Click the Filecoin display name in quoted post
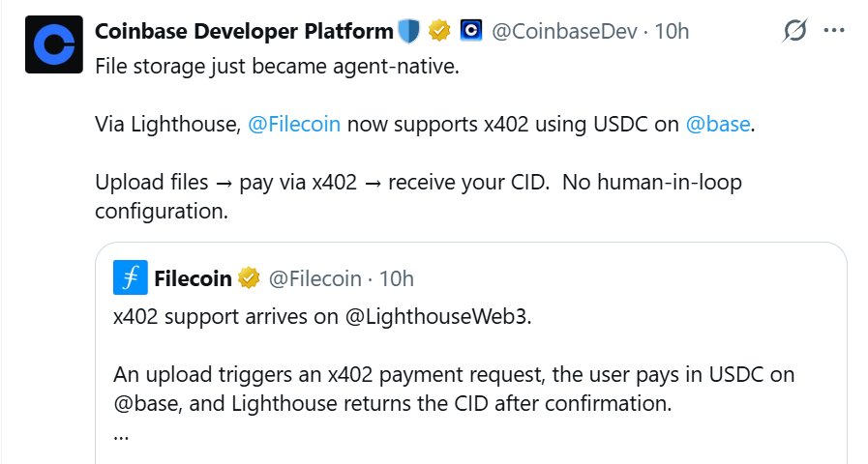 point(194,279)
